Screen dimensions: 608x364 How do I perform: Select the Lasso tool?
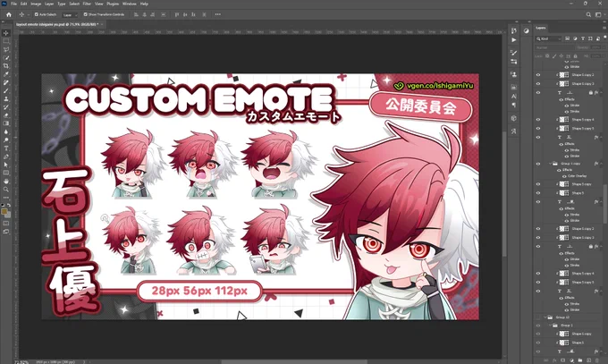[6, 49]
